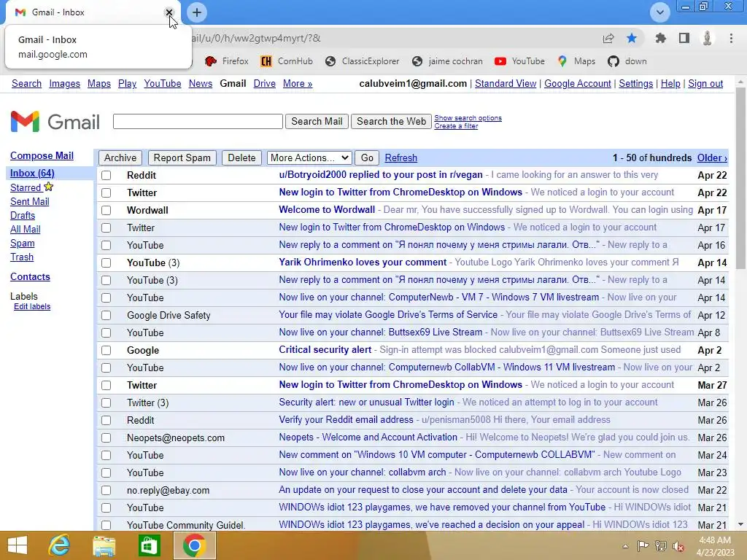Open the Contacts link
Viewport: 747px width, 560px height.
click(x=30, y=276)
